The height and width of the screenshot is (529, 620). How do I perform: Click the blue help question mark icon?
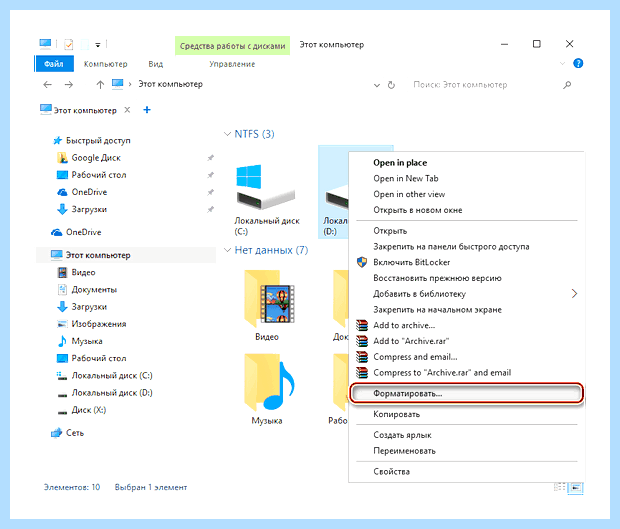point(578,63)
